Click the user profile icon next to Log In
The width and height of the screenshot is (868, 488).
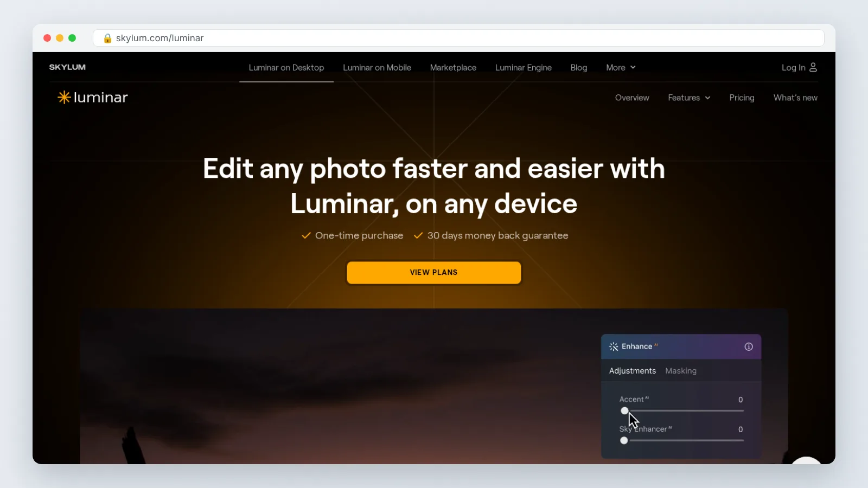point(813,67)
